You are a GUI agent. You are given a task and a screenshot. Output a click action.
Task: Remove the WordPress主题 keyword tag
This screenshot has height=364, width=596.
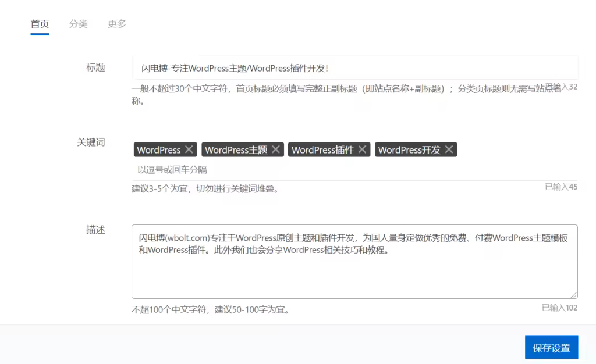[275, 149]
